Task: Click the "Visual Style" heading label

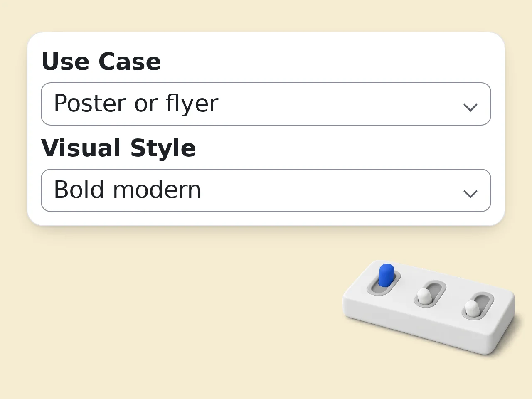Action: tap(118, 148)
